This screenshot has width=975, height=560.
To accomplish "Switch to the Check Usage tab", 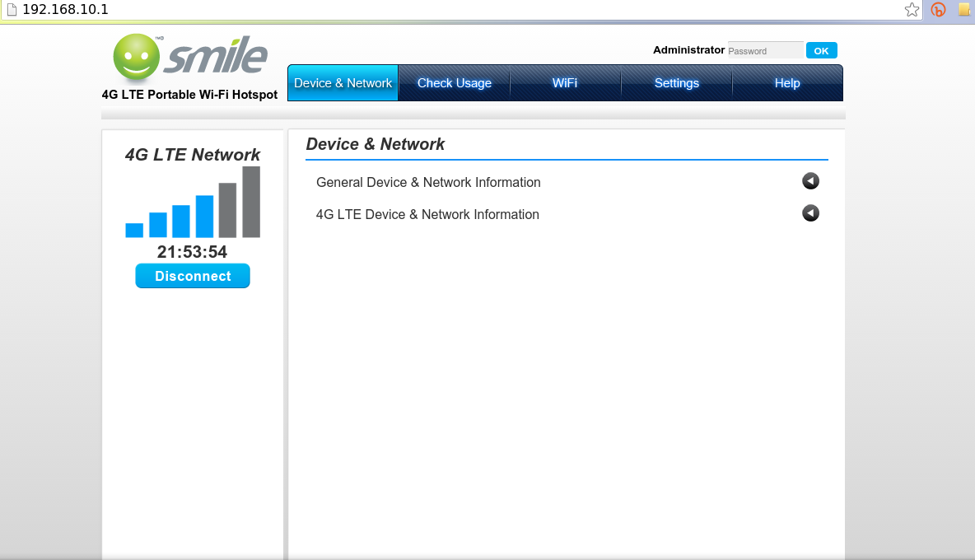I will [x=454, y=82].
